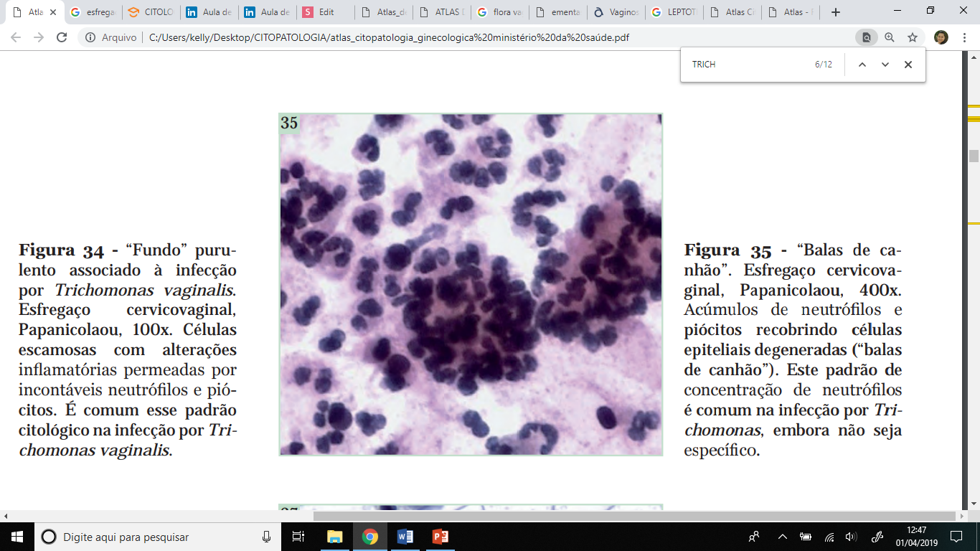
Task: Open PowerPoint from the taskbar
Action: (x=440, y=537)
